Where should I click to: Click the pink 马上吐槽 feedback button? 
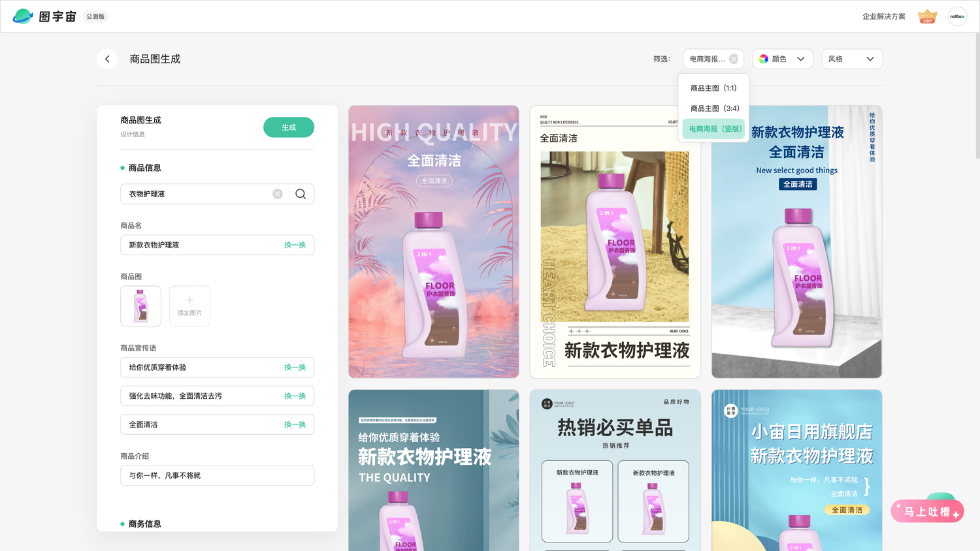click(927, 511)
